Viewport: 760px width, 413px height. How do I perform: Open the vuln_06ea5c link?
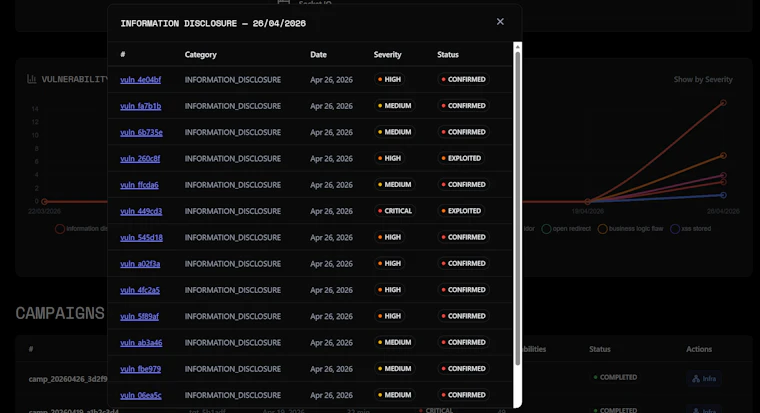pyautogui.click(x=141, y=395)
